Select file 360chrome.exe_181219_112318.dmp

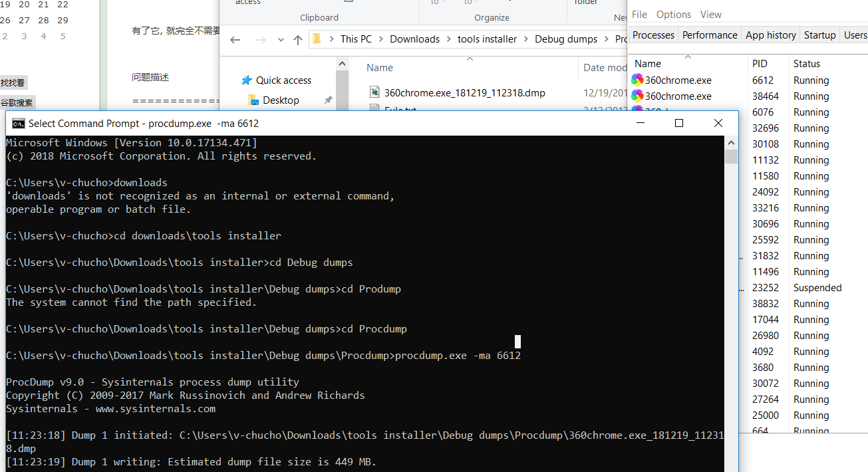tap(464, 93)
